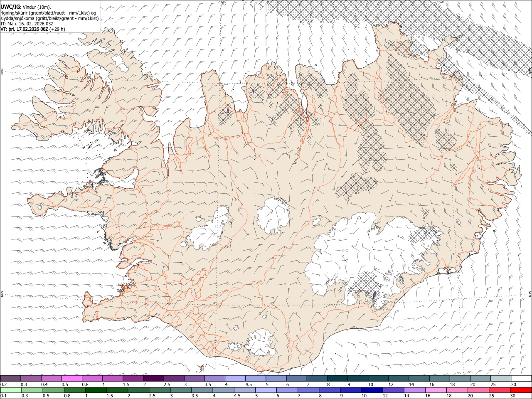Select the top-row purple swatch between 0.3 and 0.4
532x399 pixels.
pyautogui.click(x=31, y=378)
